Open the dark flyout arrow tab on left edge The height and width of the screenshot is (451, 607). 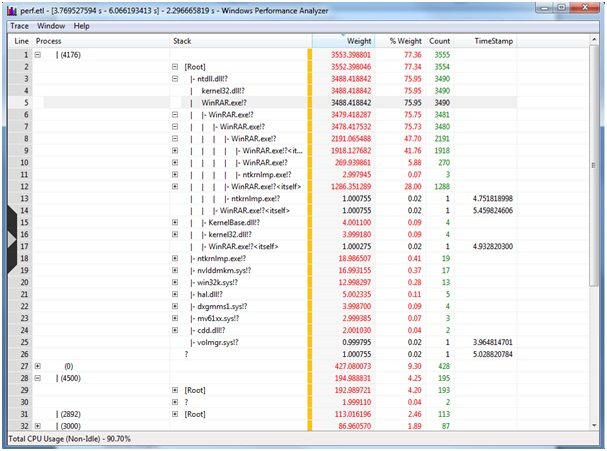pos(12,240)
